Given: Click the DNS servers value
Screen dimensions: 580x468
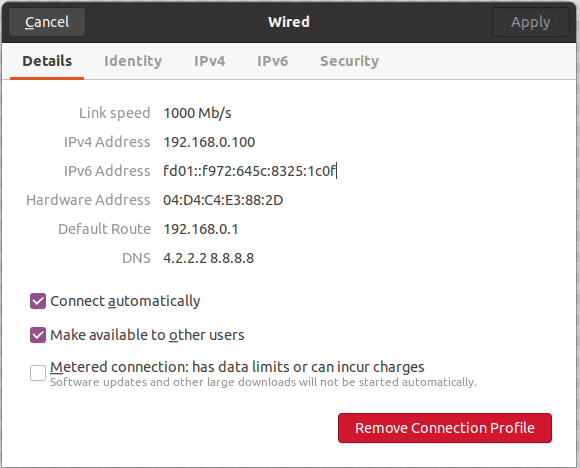Looking at the screenshot, I should (209, 258).
